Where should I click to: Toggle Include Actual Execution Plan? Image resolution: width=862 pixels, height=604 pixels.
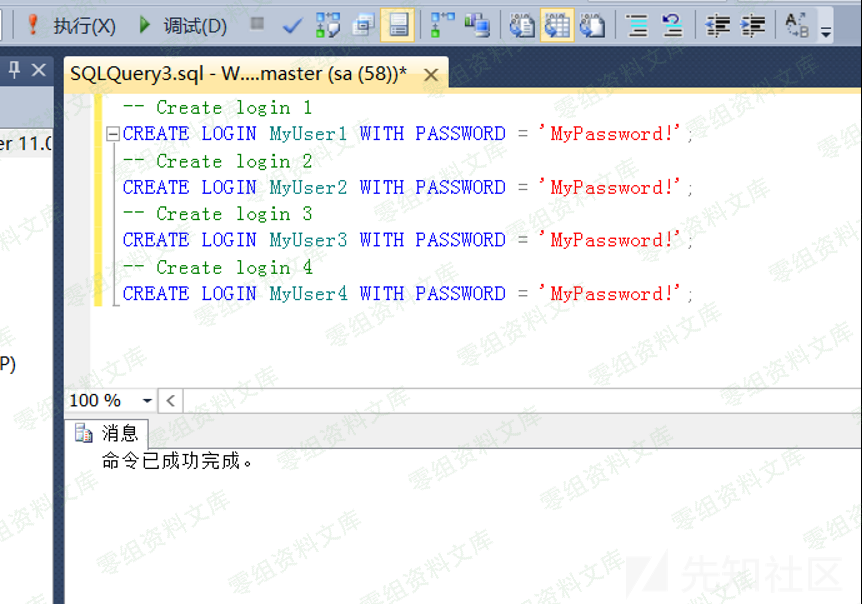coord(442,25)
